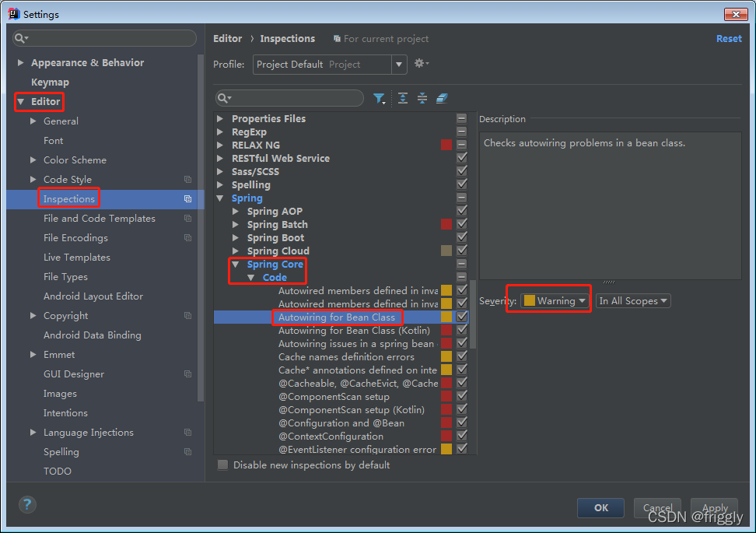
Task: Click the IntelliJ logo in title bar
Action: click(x=13, y=13)
